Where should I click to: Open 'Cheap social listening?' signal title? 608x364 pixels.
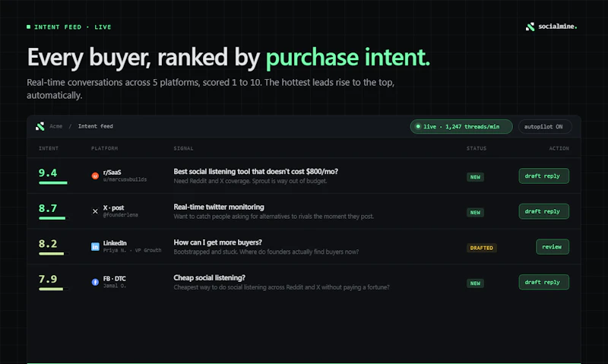210,277
